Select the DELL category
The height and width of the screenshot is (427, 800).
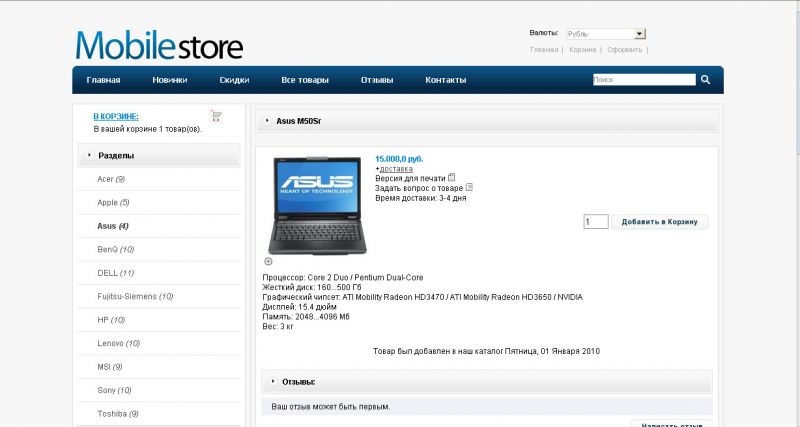click(116, 273)
